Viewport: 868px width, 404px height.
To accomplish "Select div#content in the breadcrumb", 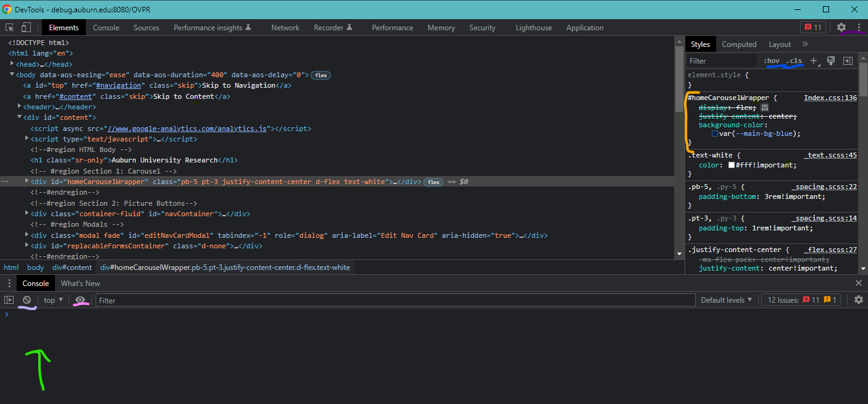I will tap(72, 267).
